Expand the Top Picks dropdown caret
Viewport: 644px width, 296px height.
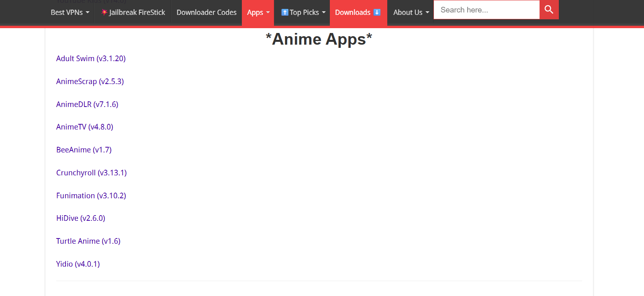[324, 12]
